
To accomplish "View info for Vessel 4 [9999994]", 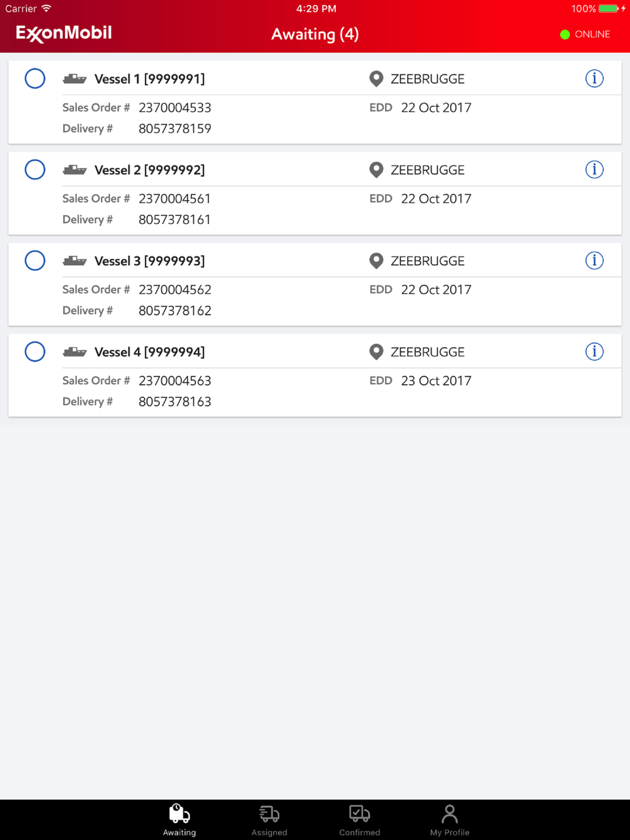I will pyautogui.click(x=594, y=351).
